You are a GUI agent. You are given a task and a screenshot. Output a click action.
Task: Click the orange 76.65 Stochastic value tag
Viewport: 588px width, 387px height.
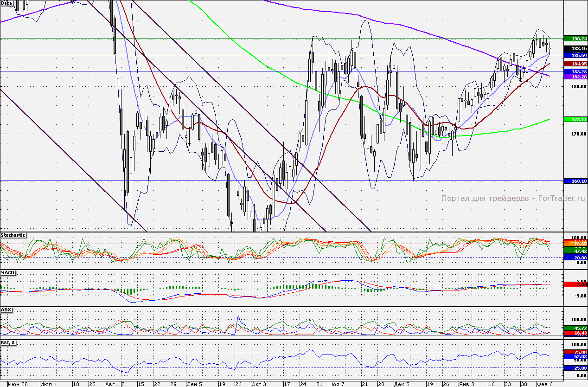(575, 243)
